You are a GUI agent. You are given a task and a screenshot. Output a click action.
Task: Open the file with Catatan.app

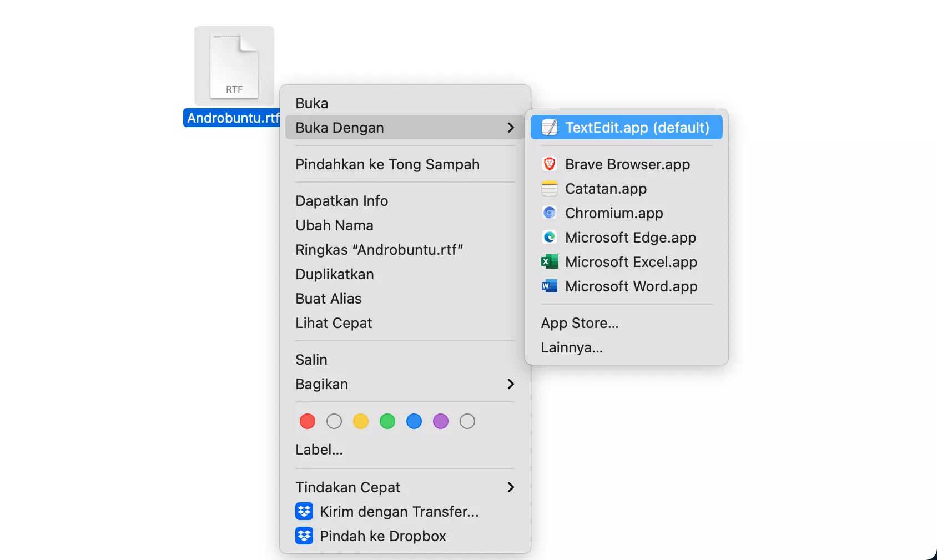[606, 189]
